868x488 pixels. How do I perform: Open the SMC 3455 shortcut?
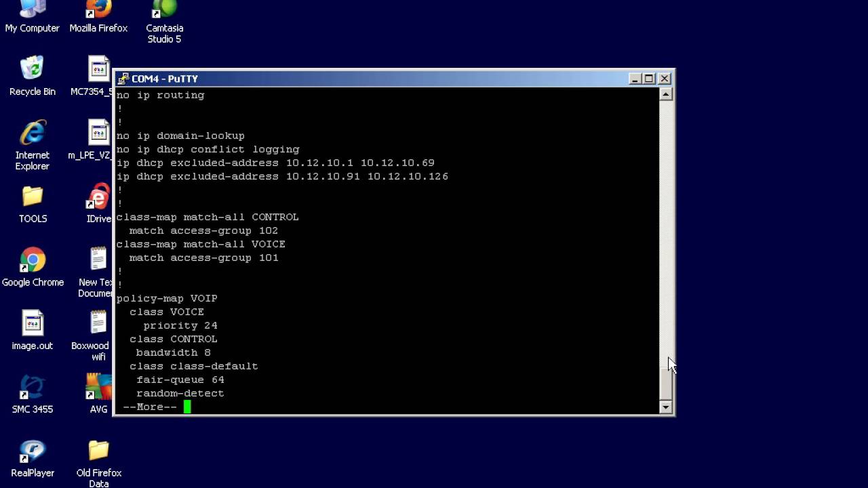pyautogui.click(x=32, y=394)
